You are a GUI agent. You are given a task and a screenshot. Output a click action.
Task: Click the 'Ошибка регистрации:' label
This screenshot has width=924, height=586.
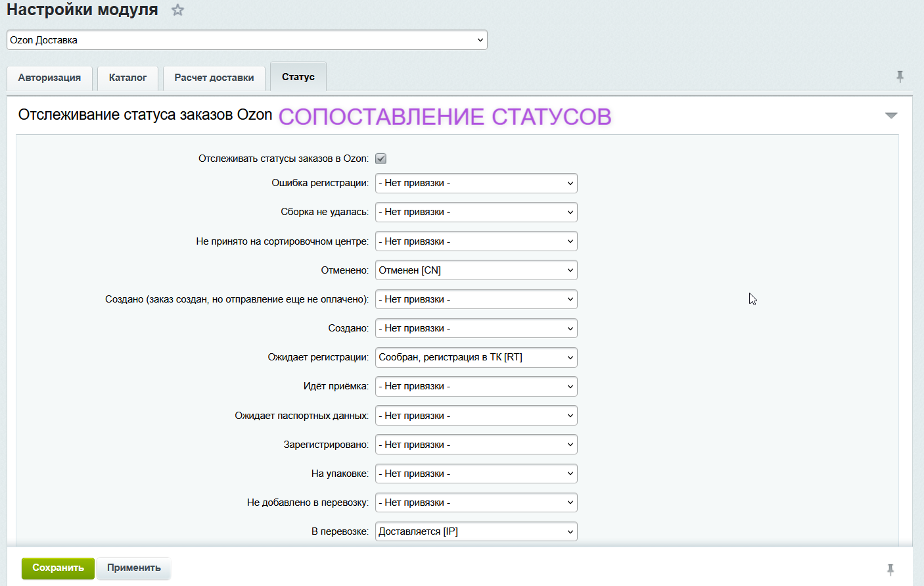point(320,183)
